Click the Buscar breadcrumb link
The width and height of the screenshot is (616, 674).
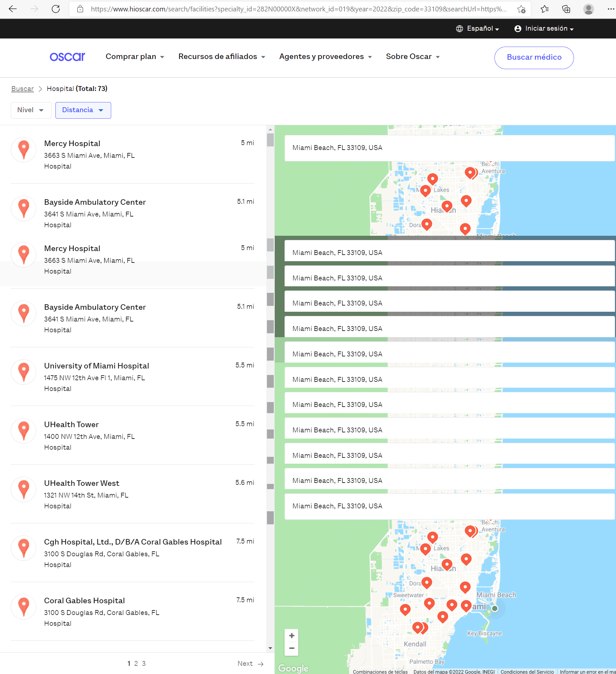pyautogui.click(x=22, y=89)
